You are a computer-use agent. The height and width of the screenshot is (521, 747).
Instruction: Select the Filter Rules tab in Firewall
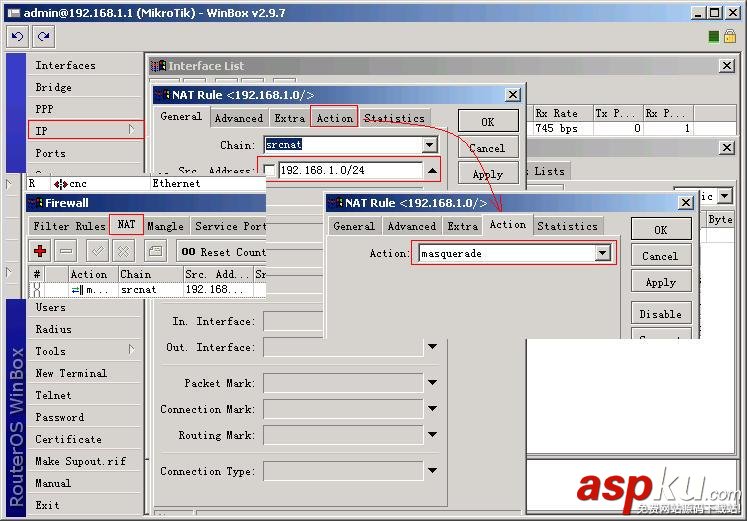pyautogui.click(x=69, y=226)
